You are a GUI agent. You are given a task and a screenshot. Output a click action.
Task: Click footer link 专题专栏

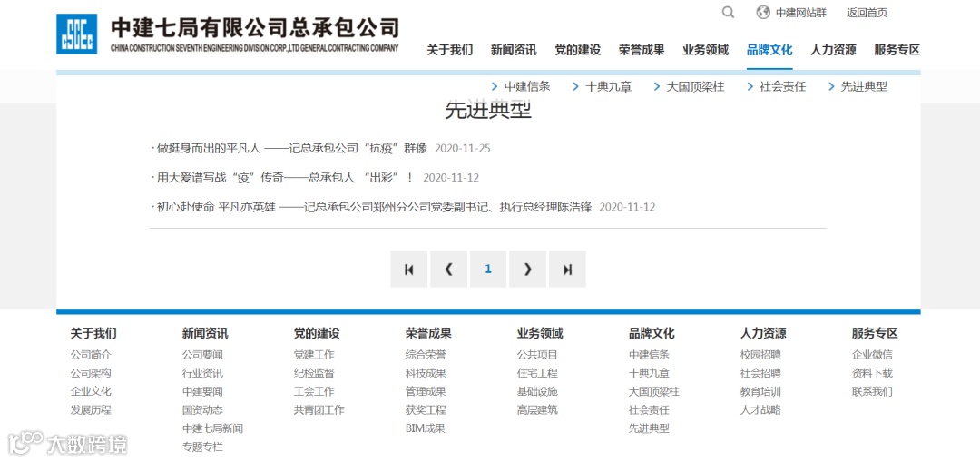click(202, 447)
